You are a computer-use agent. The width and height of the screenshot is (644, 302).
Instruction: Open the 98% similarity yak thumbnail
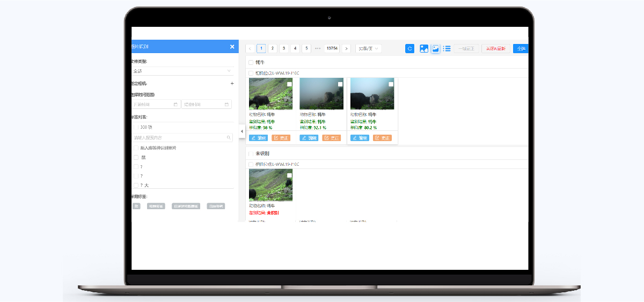270,94
